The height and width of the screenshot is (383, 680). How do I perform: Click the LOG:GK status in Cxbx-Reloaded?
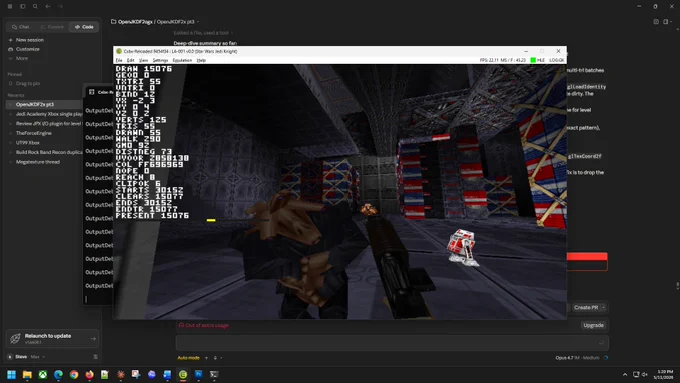tap(557, 60)
